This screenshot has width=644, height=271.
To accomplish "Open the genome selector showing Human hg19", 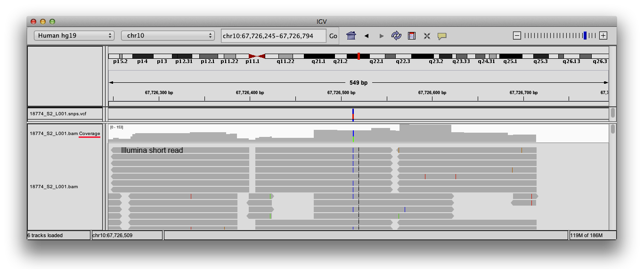I will pyautogui.click(x=73, y=35).
